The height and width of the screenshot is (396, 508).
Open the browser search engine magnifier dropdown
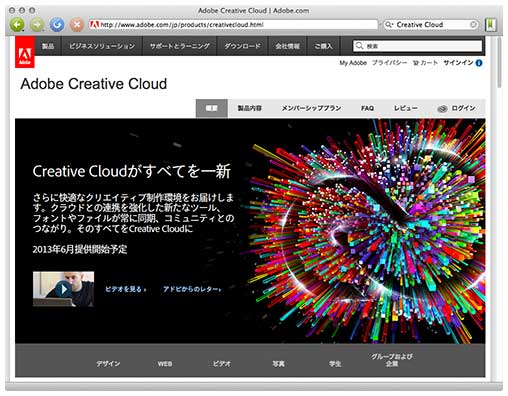click(389, 25)
